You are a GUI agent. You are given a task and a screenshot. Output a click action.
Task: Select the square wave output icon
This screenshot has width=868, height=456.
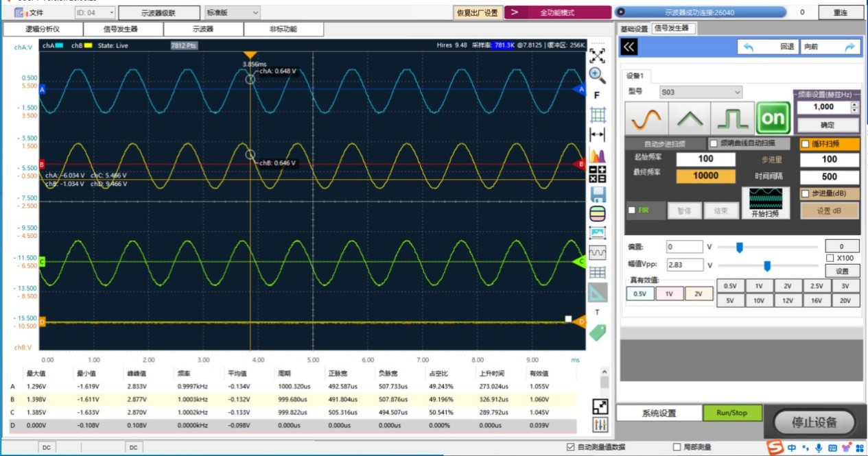(732, 119)
